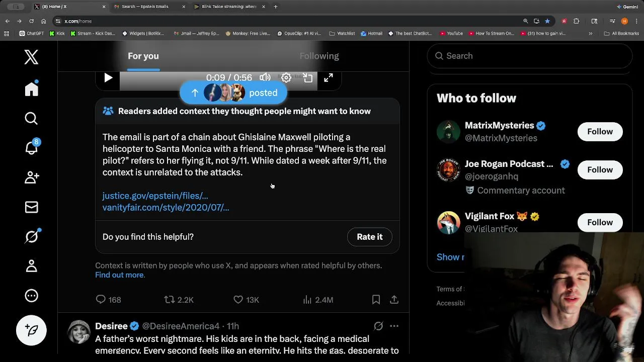The height and width of the screenshot is (362, 644).
Task: Open browser extensions puzzle icon
Action: click(576, 21)
